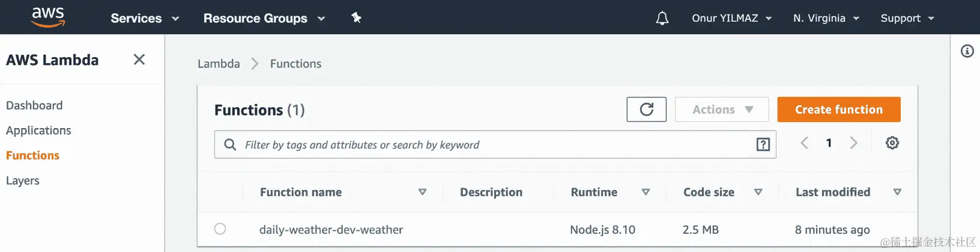Expand the Services menu

145,18
